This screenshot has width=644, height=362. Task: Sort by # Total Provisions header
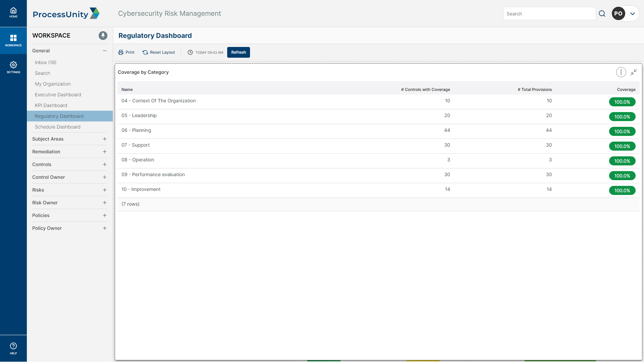535,90
